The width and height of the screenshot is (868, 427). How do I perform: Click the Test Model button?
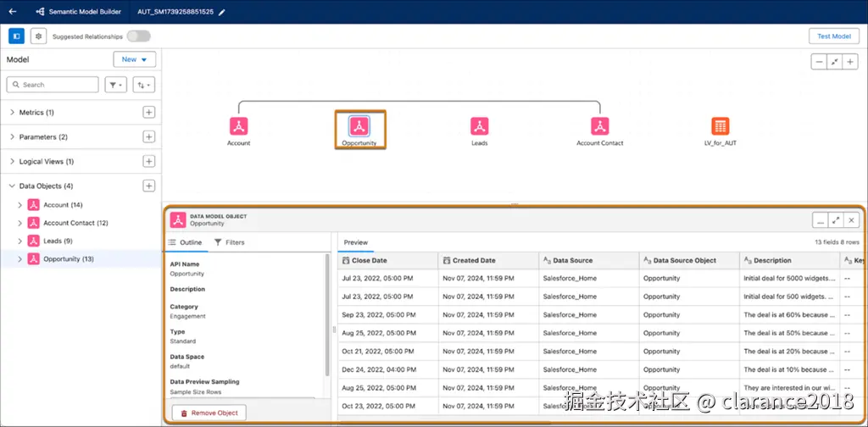(834, 36)
